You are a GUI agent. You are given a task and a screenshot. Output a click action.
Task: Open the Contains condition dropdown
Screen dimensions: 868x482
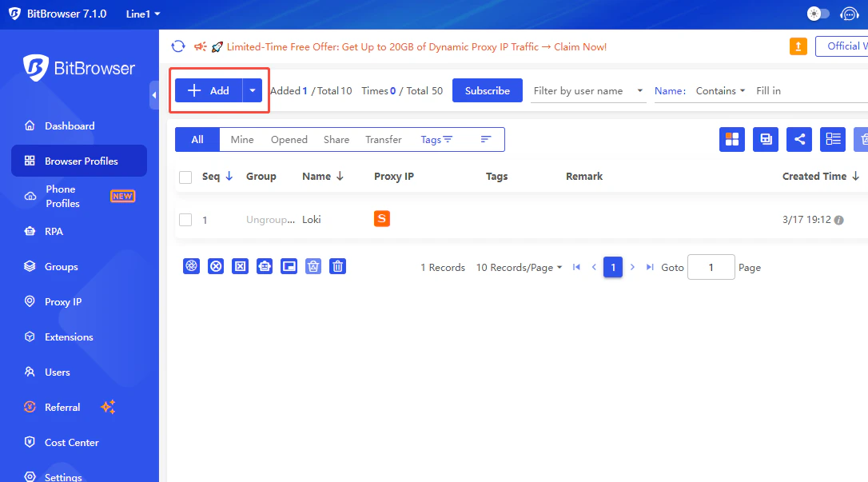(720, 91)
